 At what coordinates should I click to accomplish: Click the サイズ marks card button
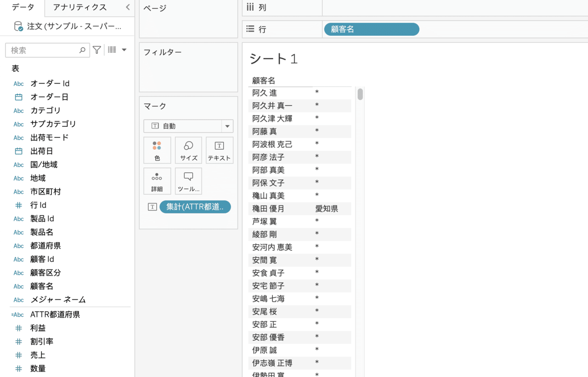tap(188, 150)
